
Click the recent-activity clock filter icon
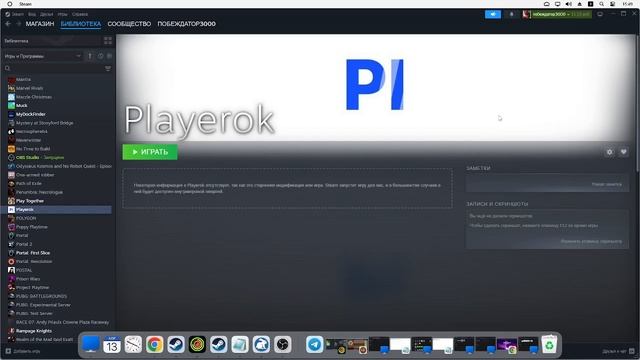[100, 56]
